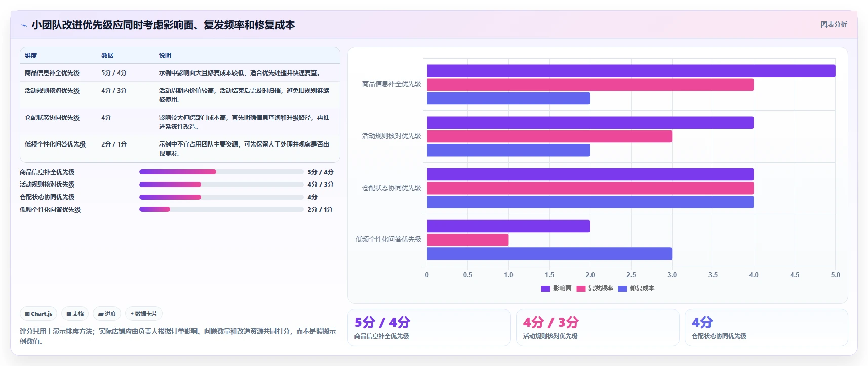Click the blue 修复成本 bar for 低频个性化问答优先级
The image size is (868, 366).
(549, 253)
